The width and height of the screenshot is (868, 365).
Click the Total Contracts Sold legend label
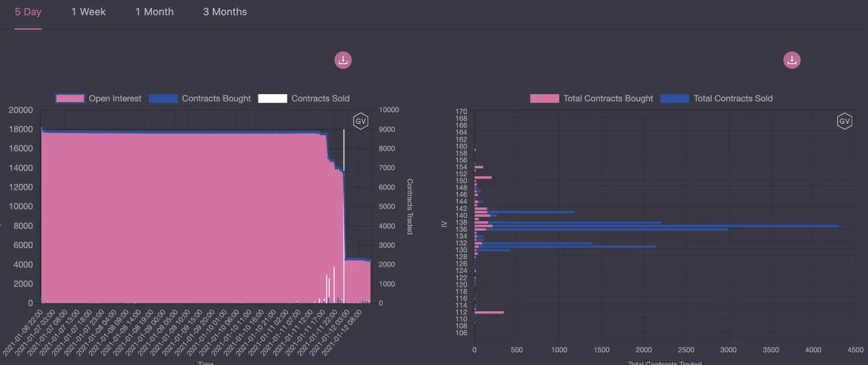pyautogui.click(x=733, y=98)
